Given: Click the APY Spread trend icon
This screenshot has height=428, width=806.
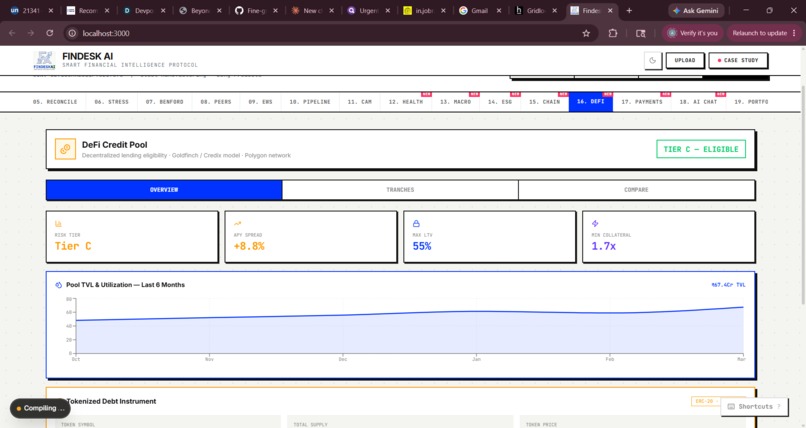Looking at the screenshot, I should 237,224.
